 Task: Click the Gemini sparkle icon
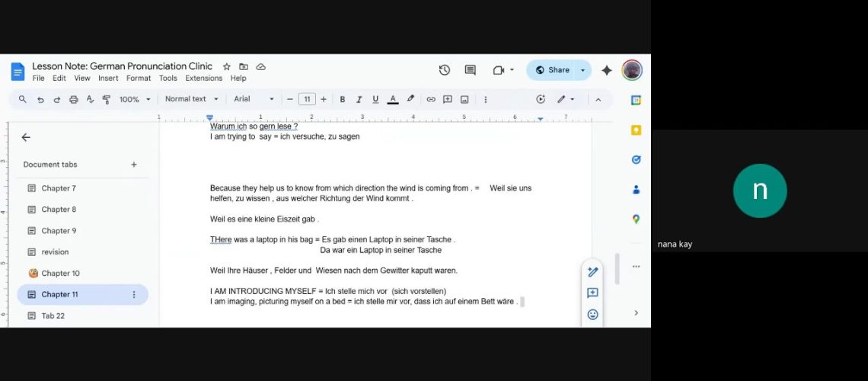tap(607, 70)
